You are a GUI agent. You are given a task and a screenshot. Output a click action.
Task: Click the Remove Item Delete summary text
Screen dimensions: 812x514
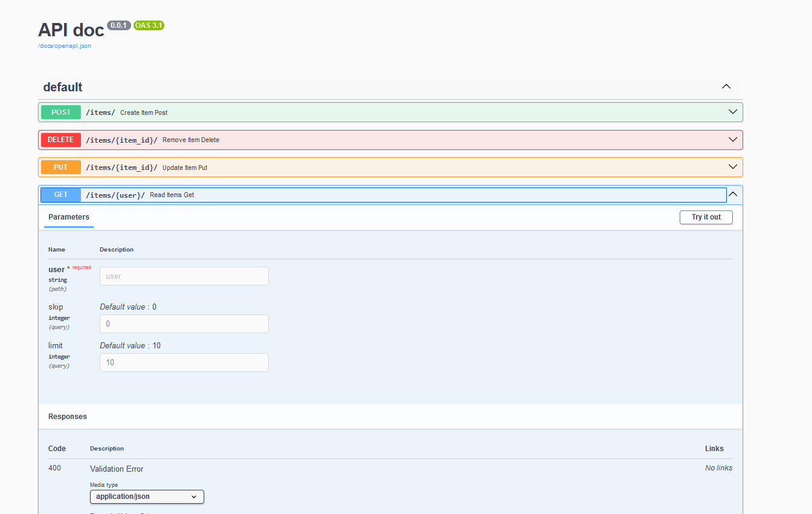point(191,140)
